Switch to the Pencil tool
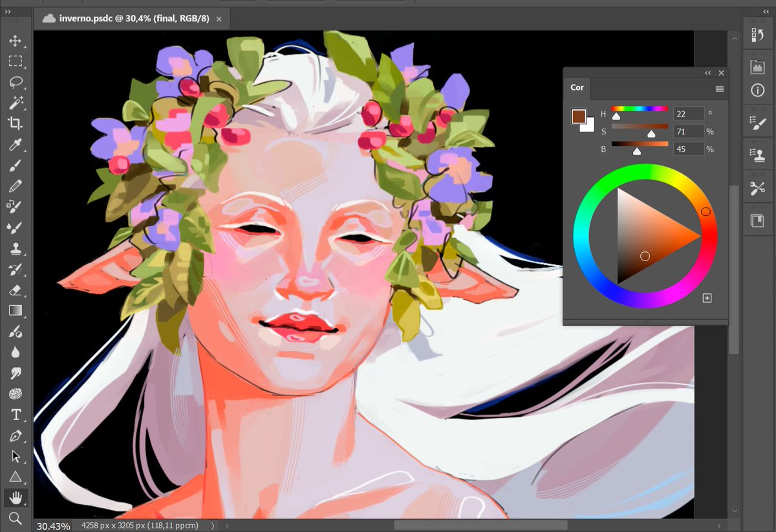776x532 pixels. click(x=15, y=186)
